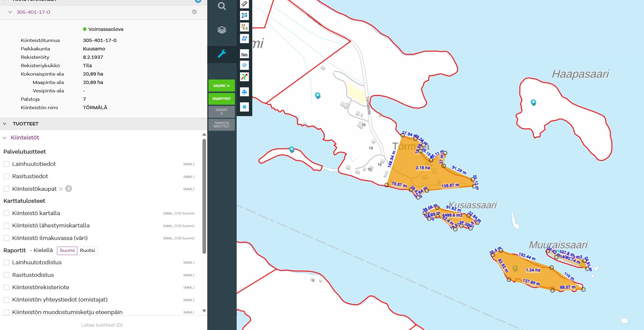
Task: Open the search magnifier in the sidebar
Action: click(x=222, y=6)
